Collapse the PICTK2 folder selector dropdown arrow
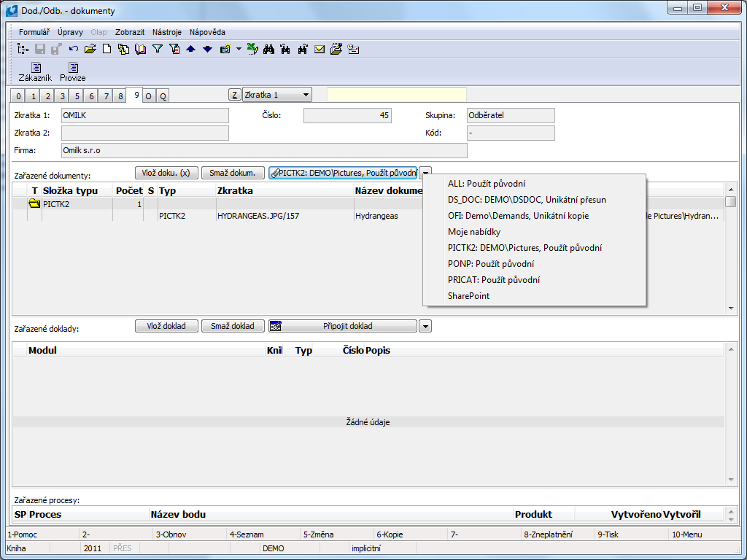747x560 pixels. [425, 173]
